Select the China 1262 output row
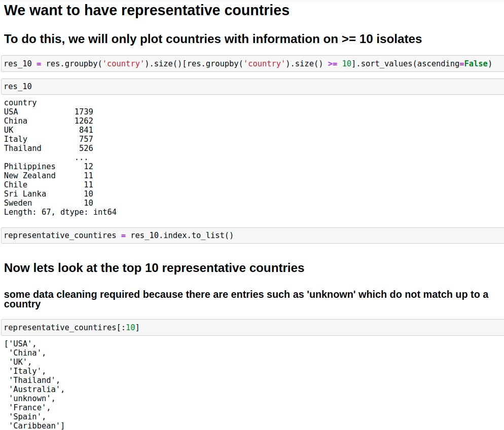The image size is (504, 430). [x=48, y=121]
